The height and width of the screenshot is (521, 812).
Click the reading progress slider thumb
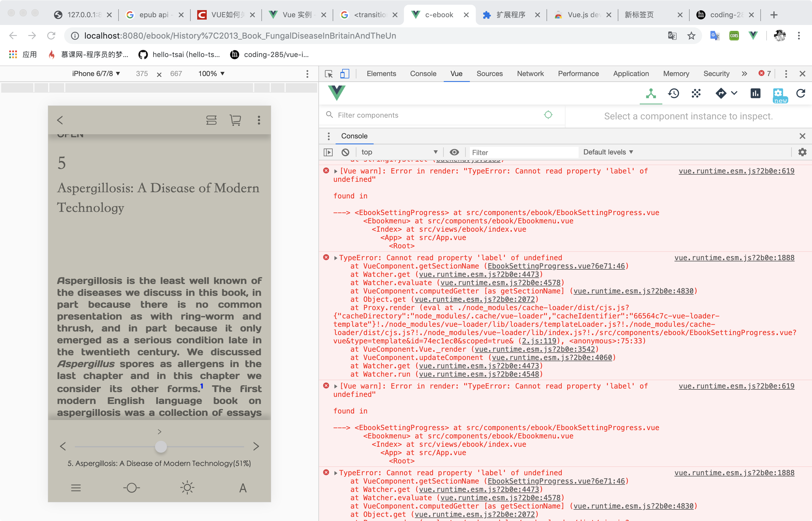point(161,446)
